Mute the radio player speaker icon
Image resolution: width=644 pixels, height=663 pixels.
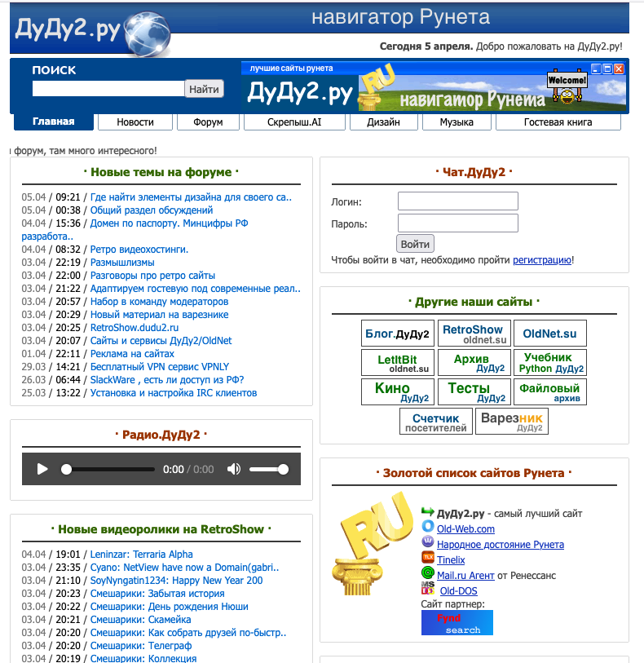[234, 469]
